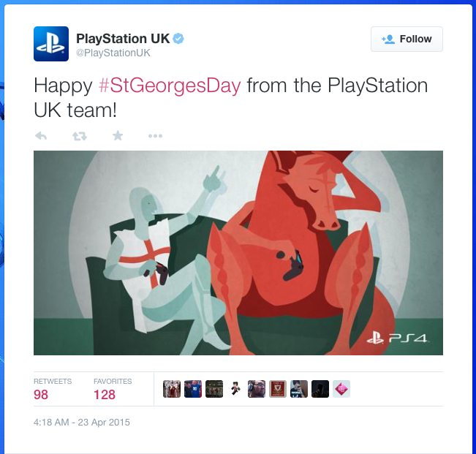Click the blue verified badge
476x454 pixels.
click(178, 39)
